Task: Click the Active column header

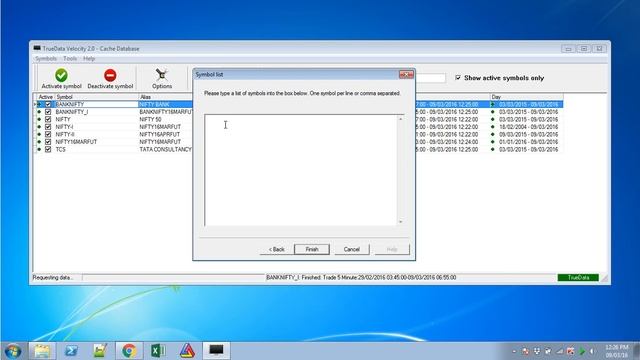Action: click(45, 97)
